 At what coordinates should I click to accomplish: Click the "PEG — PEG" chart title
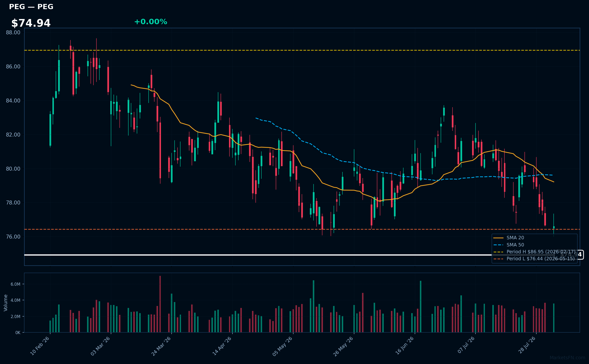click(x=31, y=7)
